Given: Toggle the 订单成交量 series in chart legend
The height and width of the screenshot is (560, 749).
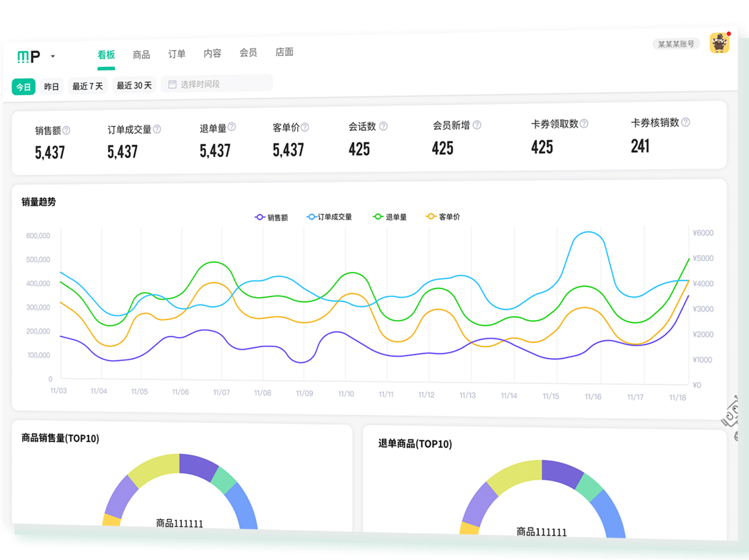Looking at the screenshot, I should (x=330, y=217).
